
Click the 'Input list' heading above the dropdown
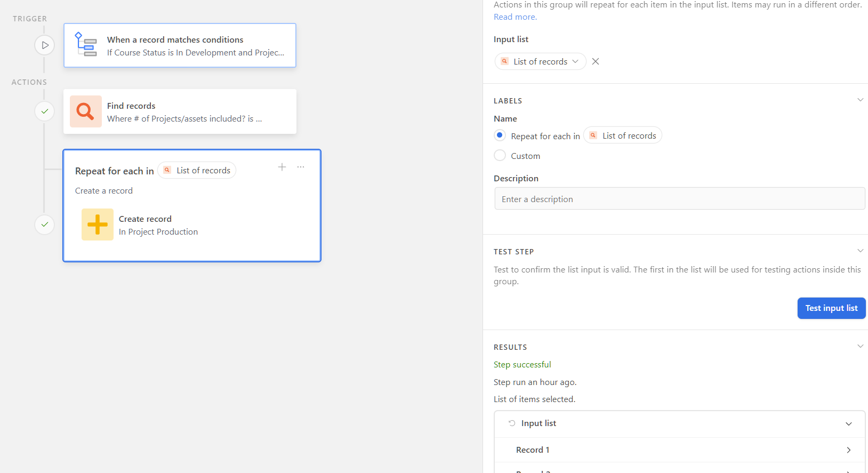click(511, 39)
